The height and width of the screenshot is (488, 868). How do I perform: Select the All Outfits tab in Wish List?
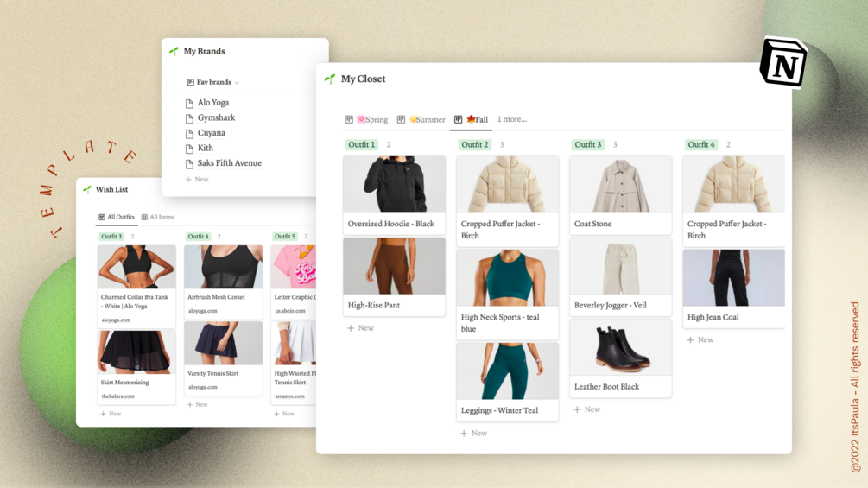[x=117, y=217]
